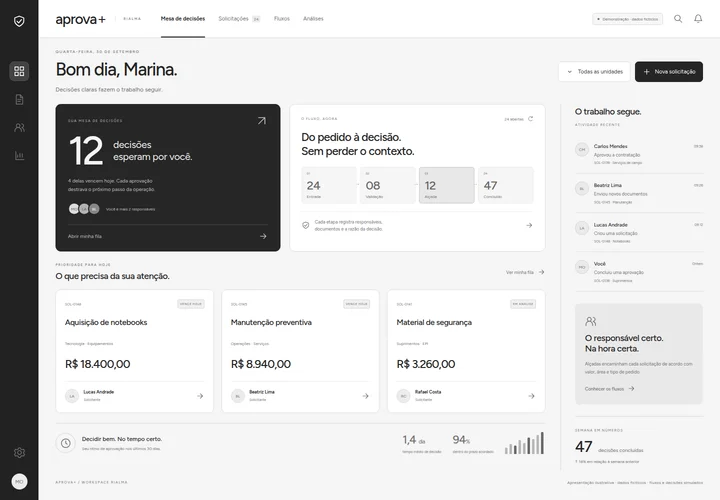The image size is (720, 500).
Task: Click the Beatriz Lima requester name on maintenance card
Action: click(x=262, y=392)
